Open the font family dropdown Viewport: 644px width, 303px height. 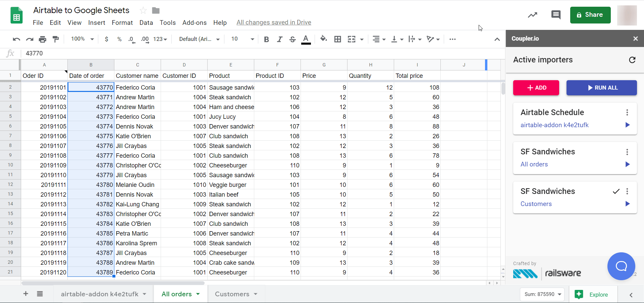(199, 39)
